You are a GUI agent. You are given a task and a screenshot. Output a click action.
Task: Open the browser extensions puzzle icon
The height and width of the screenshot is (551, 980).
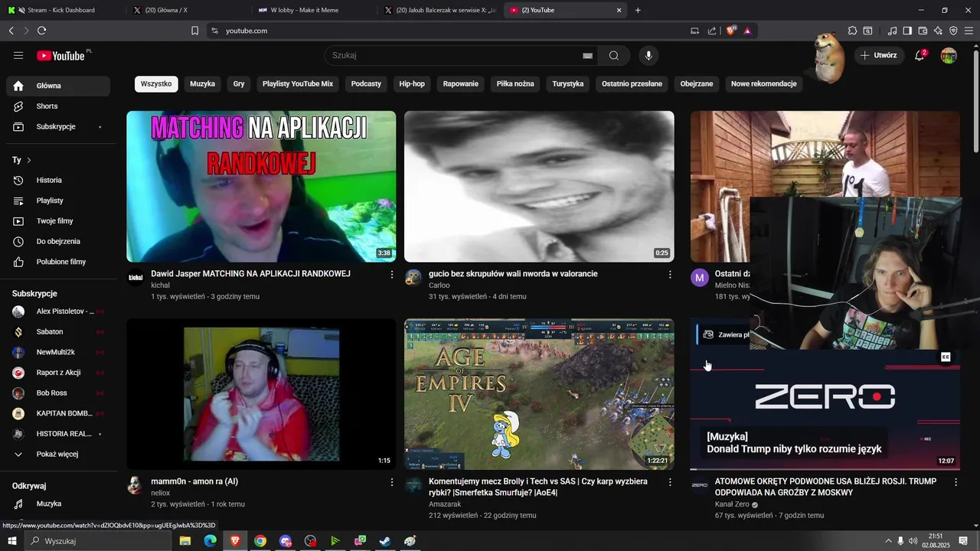[x=852, y=31]
